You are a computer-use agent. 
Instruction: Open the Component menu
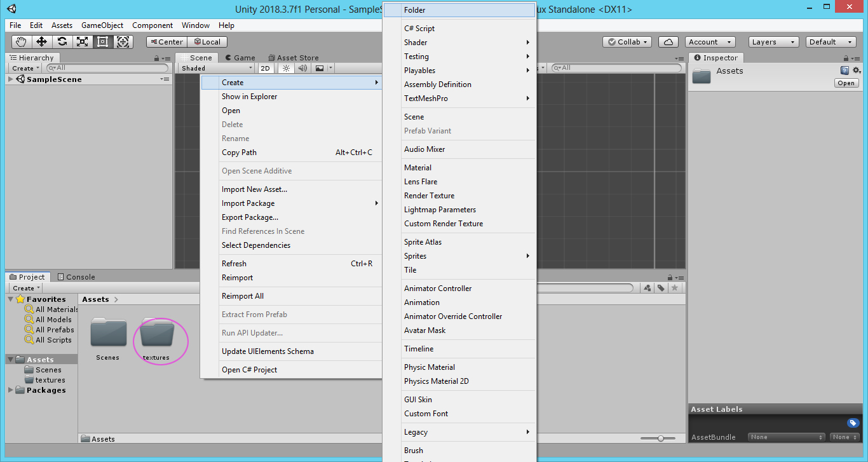153,25
